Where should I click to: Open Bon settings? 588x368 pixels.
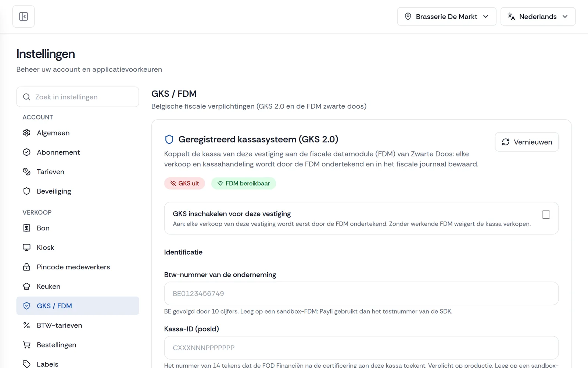pos(78,228)
